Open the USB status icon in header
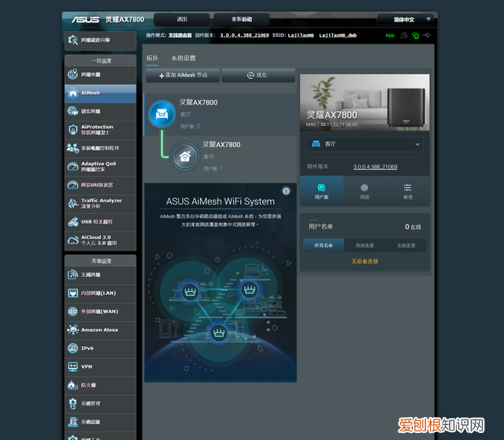Viewport: 504px width, 440px height. pos(427,35)
